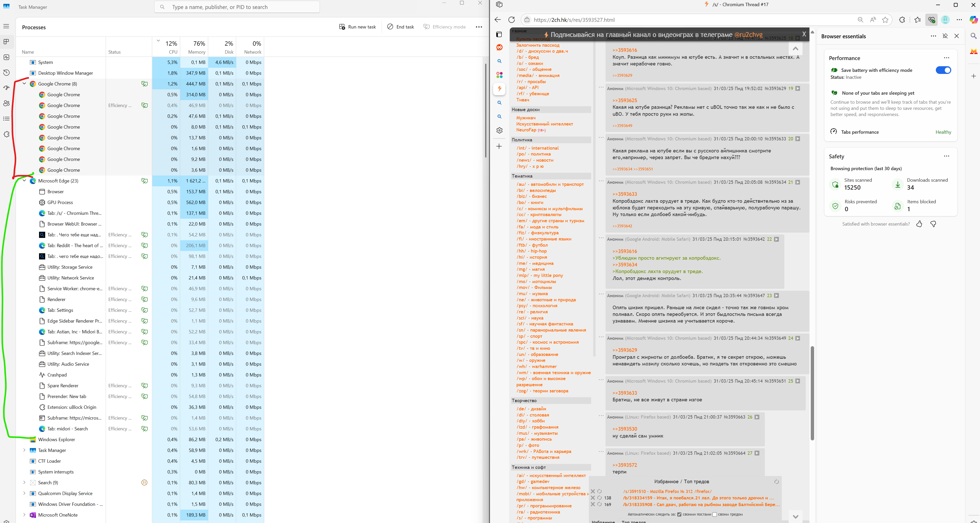Open Edge Favorites list icon

(917, 20)
